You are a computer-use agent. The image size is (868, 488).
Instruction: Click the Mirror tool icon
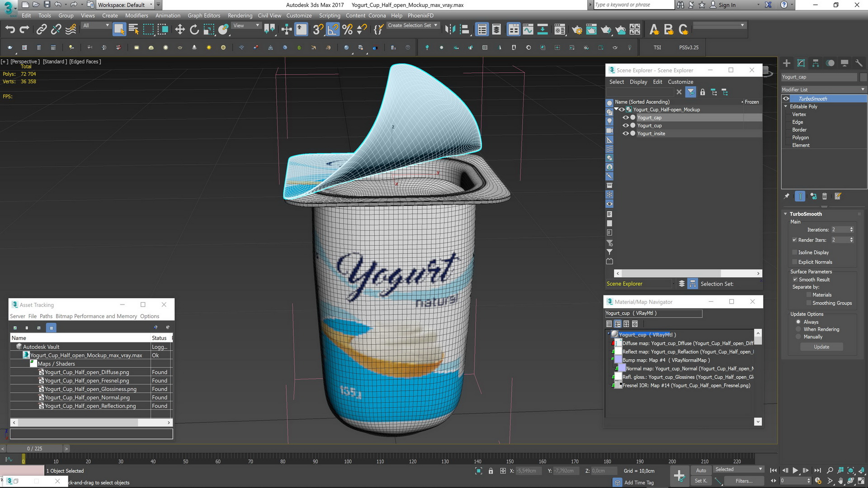tap(450, 30)
